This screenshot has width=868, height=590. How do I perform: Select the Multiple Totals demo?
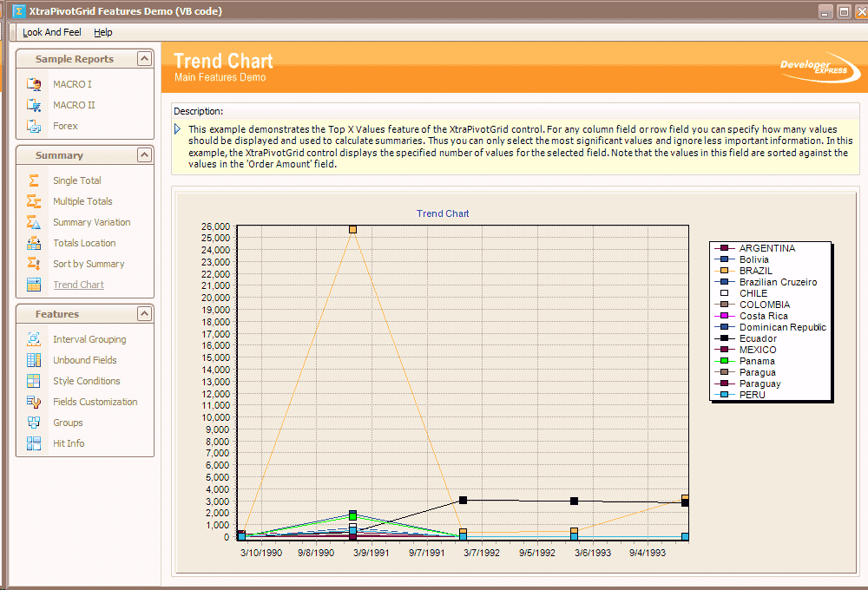pos(82,201)
